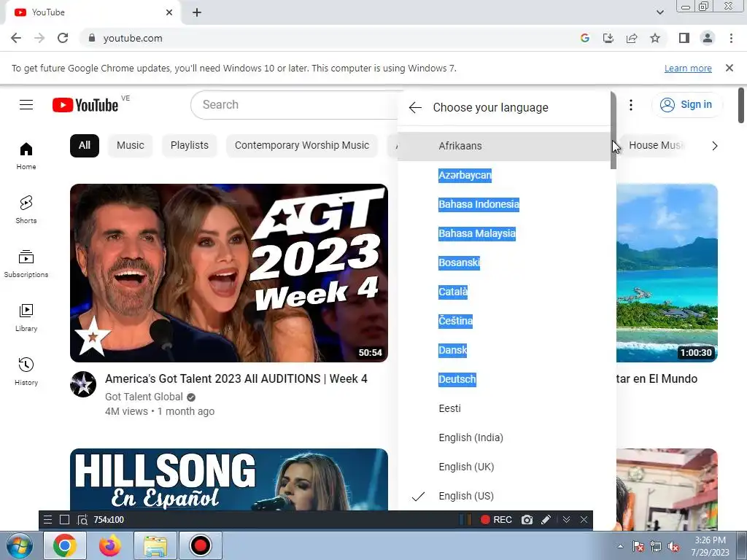Open Windows Explorer from taskbar
Viewport: 747px width, 560px height.
pos(155,545)
